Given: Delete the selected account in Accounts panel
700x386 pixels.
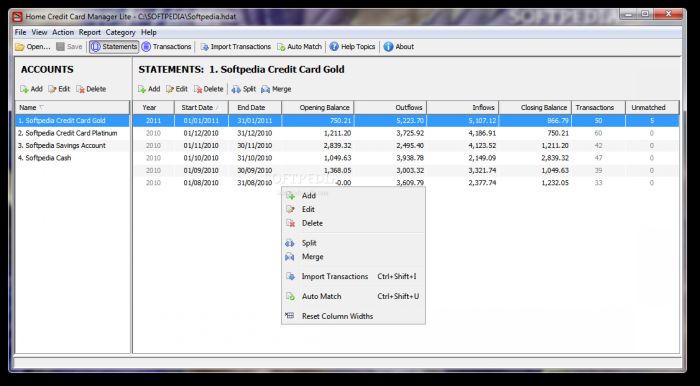Looking at the screenshot, I should (91, 89).
